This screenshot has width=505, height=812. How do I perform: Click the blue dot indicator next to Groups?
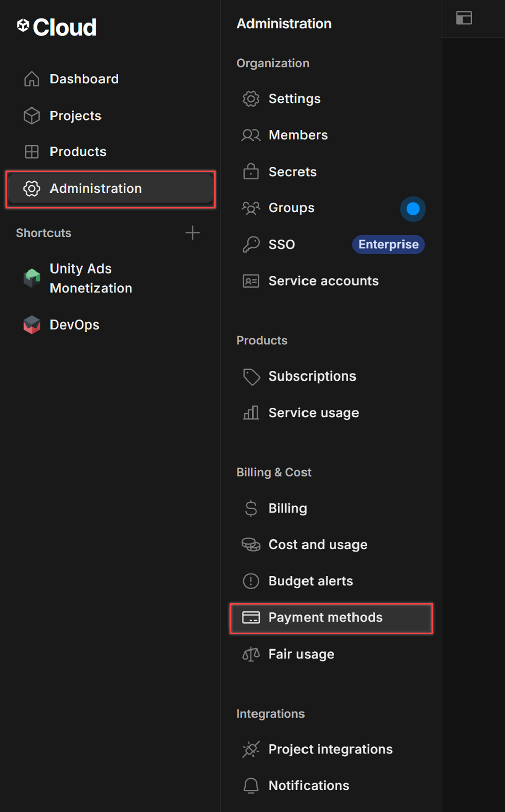pyautogui.click(x=413, y=208)
